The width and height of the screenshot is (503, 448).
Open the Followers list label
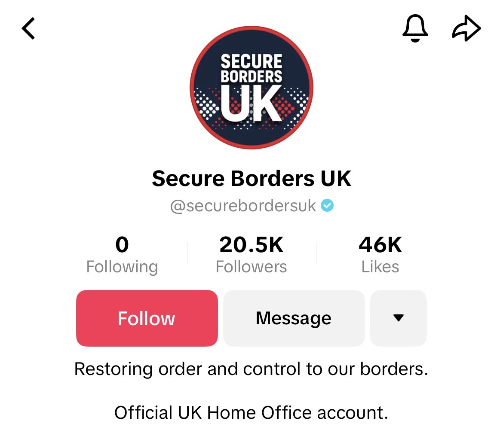click(x=252, y=267)
